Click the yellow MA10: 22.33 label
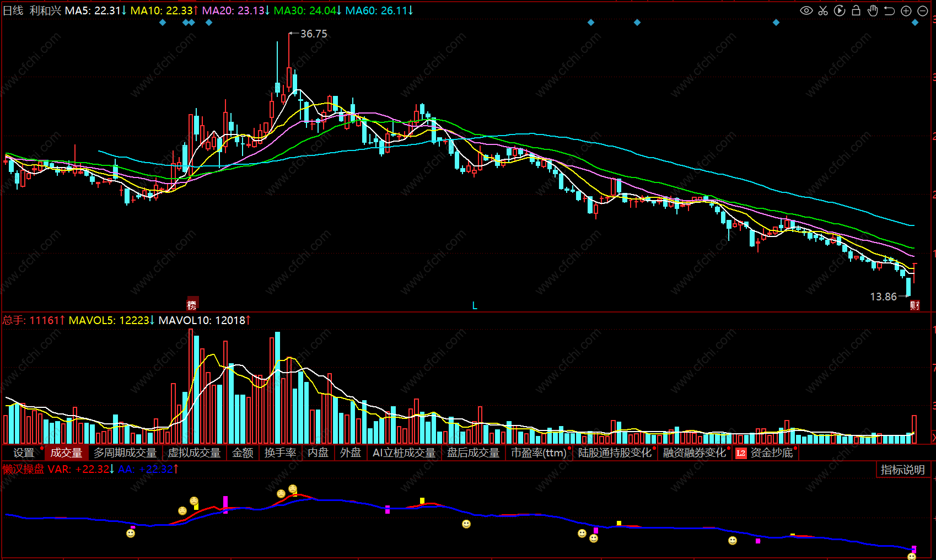Screen dimensions: 936x560 (x=164, y=10)
